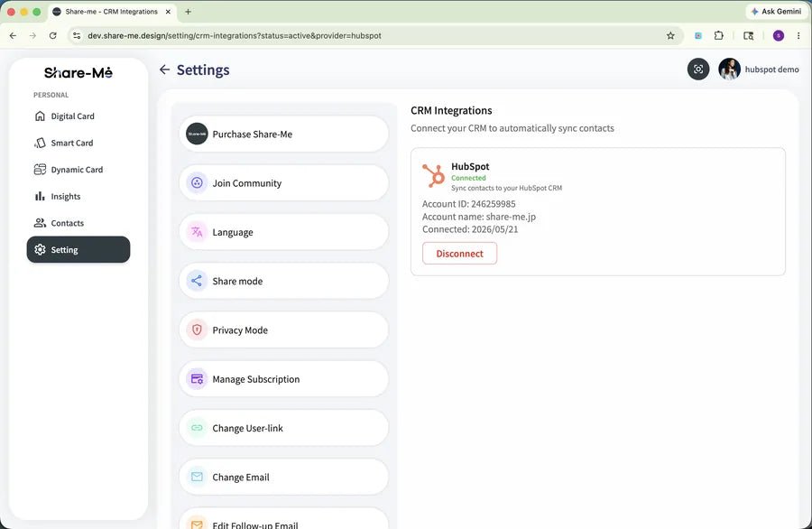The image size is (812, 529).
Task: Click the Join Community icon
Action: tap(197, 183)
